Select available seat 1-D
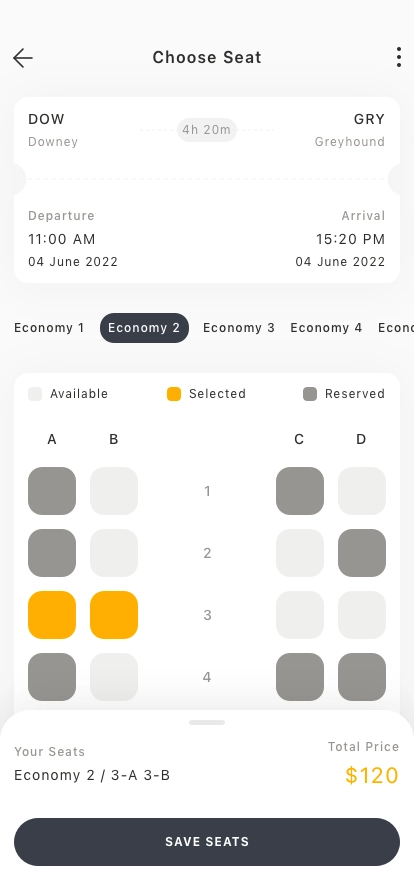The height and width of the screenshot is (896, 414). tap(362, 491)
